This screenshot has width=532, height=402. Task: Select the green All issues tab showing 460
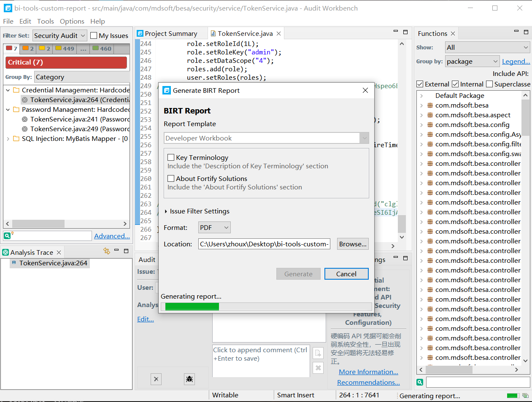point(102,49)
